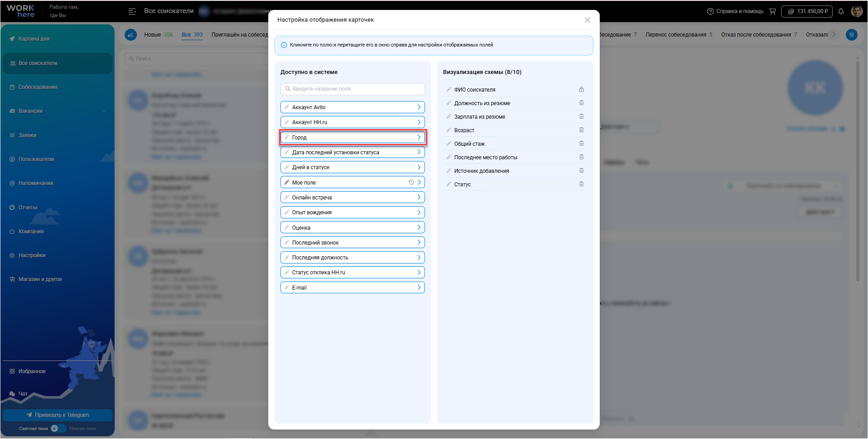Click the candidates 'Поиск' search field

[x=196, y=59]
